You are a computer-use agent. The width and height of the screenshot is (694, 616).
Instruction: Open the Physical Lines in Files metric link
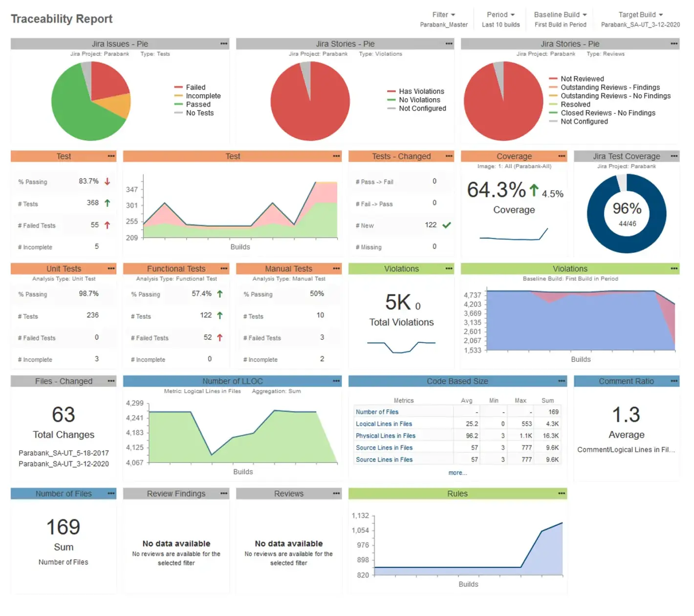[385, 436]
